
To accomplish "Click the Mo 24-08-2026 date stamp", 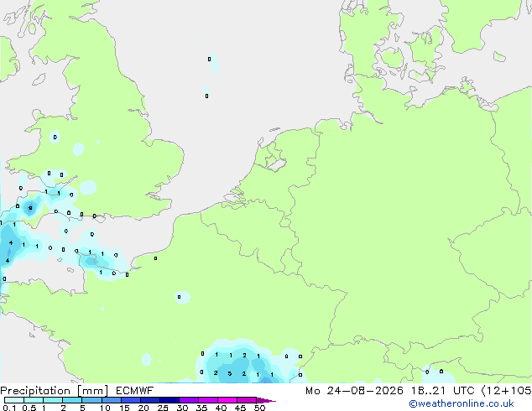I will click(355, 391).
